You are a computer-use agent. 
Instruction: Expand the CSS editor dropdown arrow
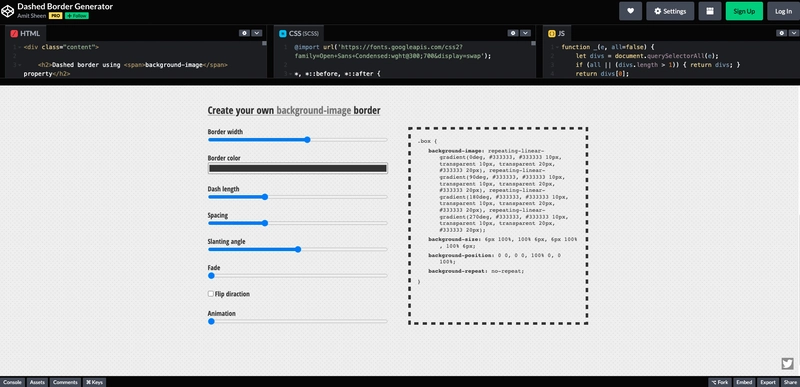pyautogui.click(x=525, y=33)
